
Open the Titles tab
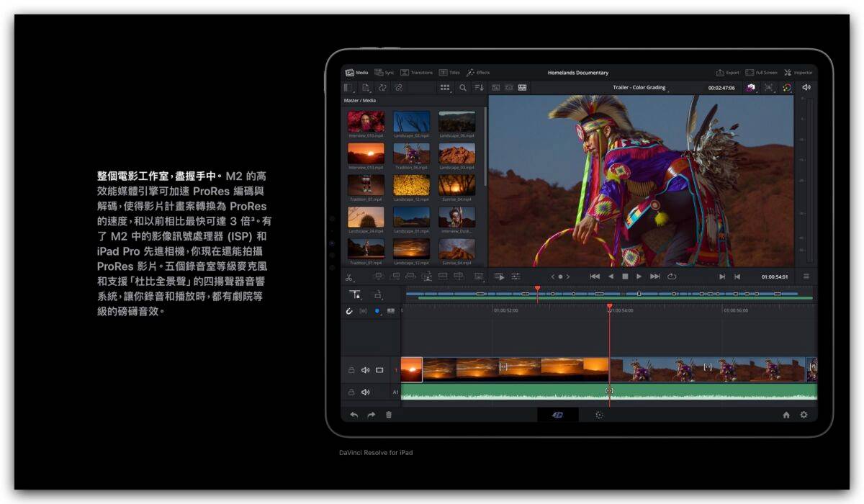click(x=449, y=73)
